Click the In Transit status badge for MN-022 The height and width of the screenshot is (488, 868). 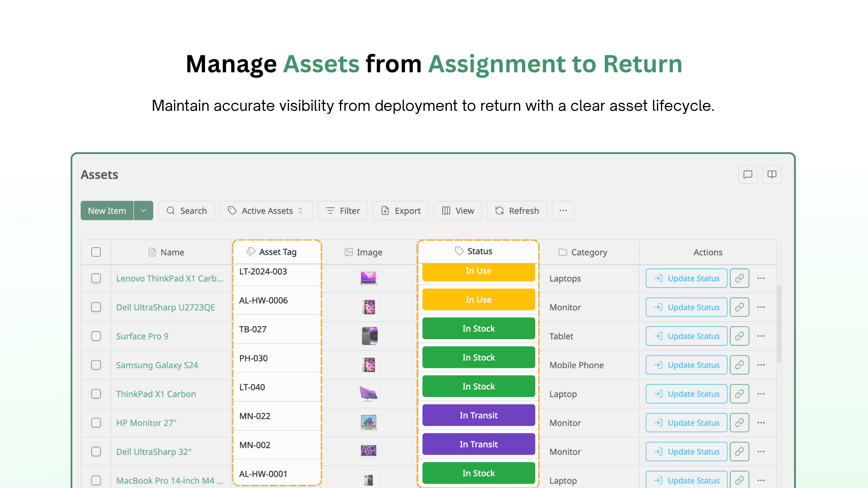coord(479,415)
